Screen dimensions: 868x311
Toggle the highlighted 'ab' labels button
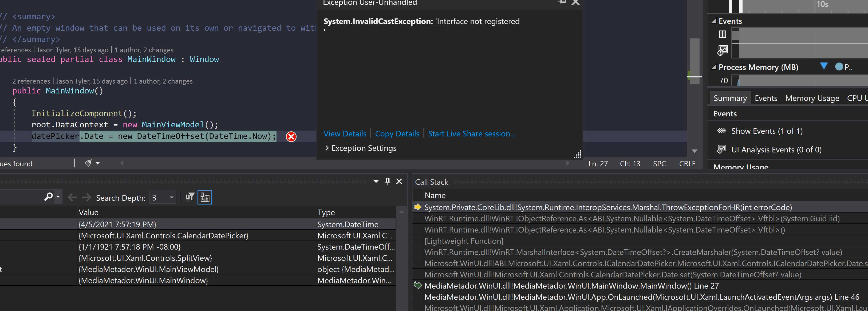point(204,197)
